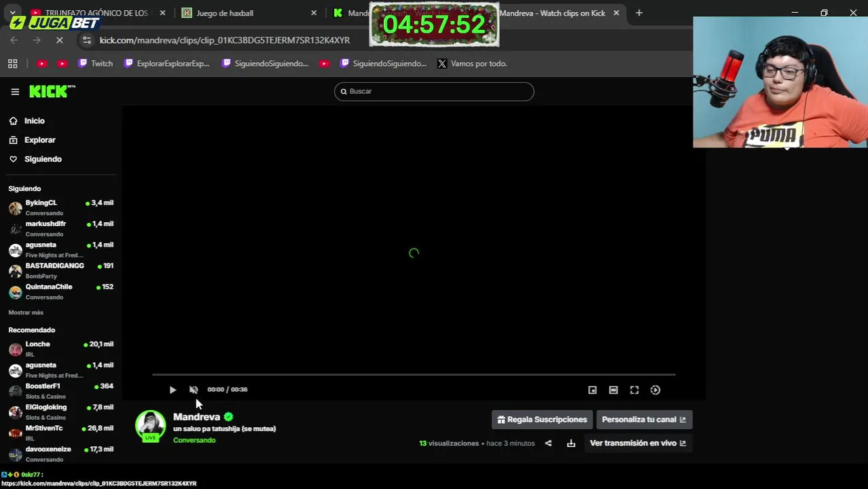Click the video progress bar
The width and height of the screenshot is (868, 489).
(414, 374)
